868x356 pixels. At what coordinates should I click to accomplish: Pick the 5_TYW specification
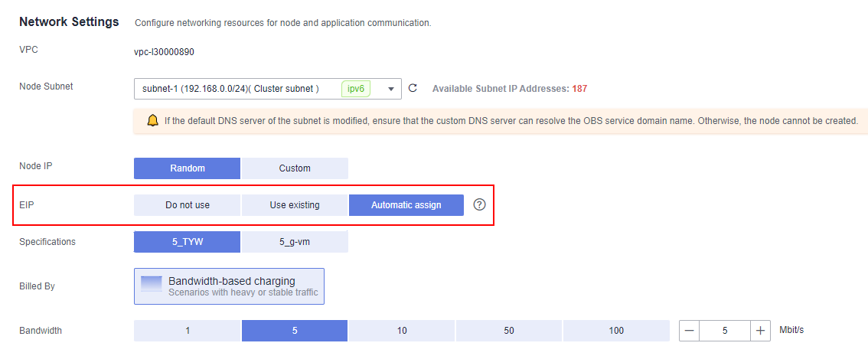point(187,241)
